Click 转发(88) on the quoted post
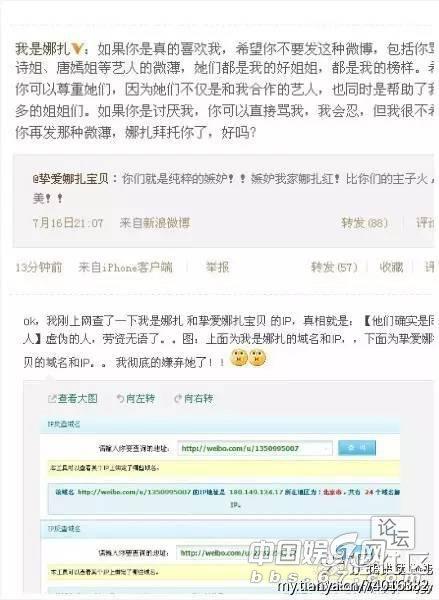 pyautogui.click(x=365, y=223)
